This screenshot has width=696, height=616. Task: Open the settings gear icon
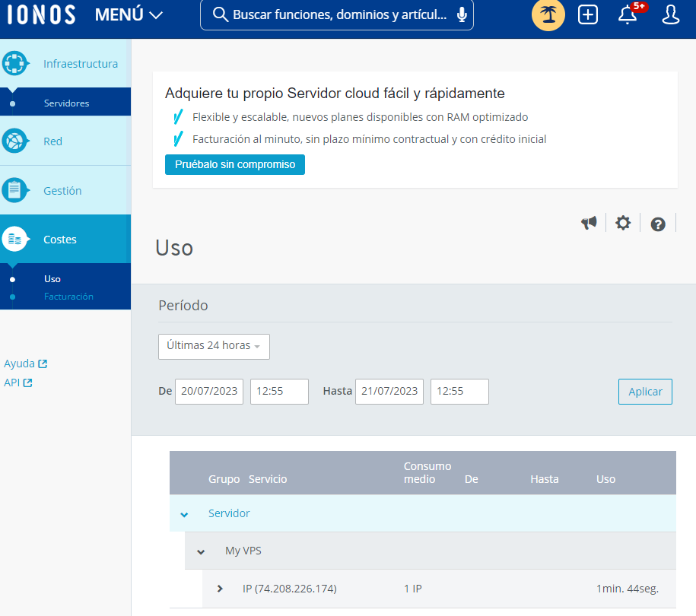point(623,223)
